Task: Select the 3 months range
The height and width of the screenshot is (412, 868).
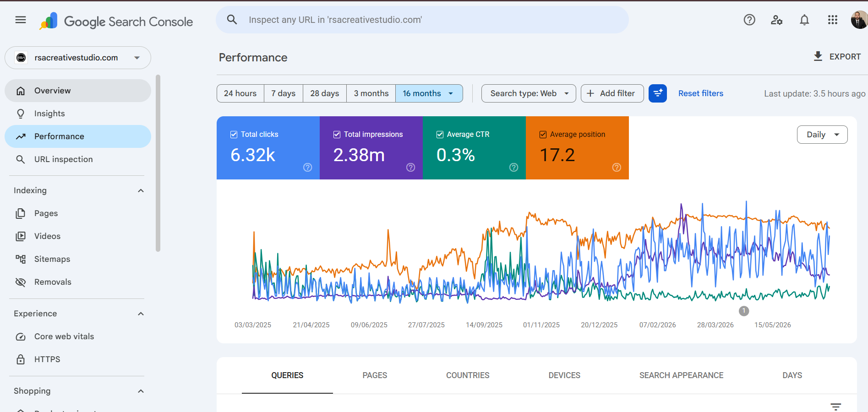Action: point(371,93)
